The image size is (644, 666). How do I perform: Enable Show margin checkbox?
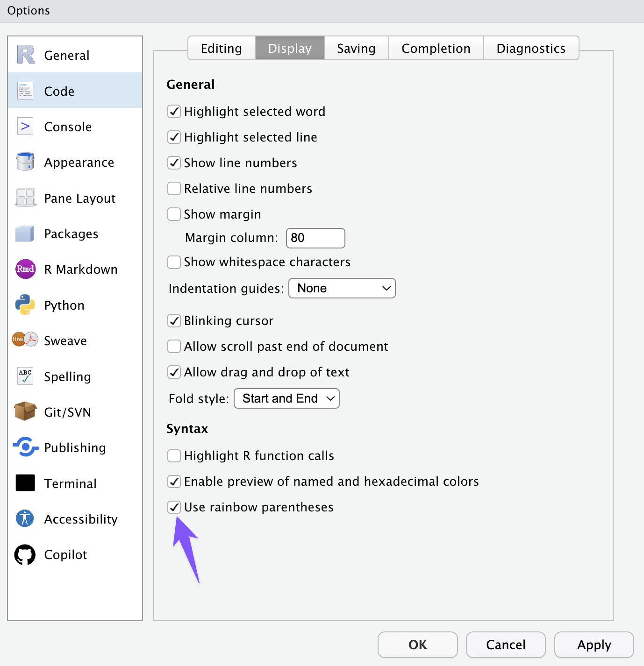[x=174, y=214]
